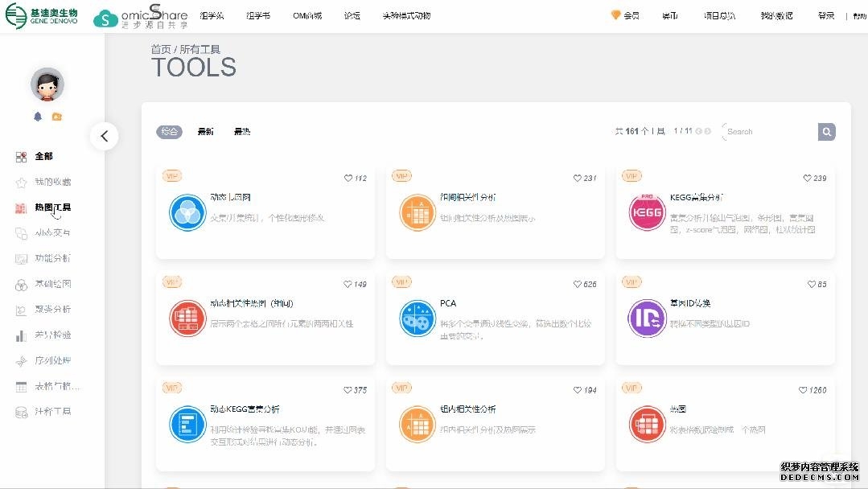Click the purple gene ID conversion icon

point(647,318)
